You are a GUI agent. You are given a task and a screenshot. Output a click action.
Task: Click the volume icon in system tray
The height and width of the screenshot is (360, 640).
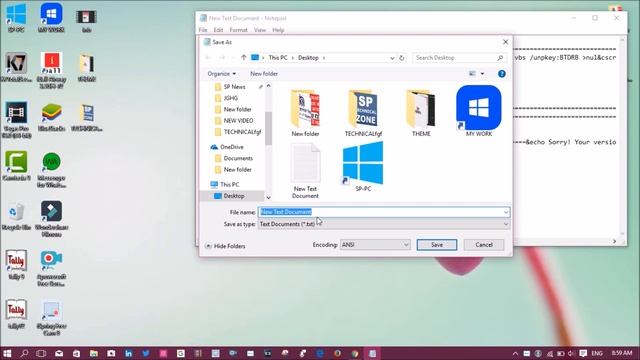571,353
